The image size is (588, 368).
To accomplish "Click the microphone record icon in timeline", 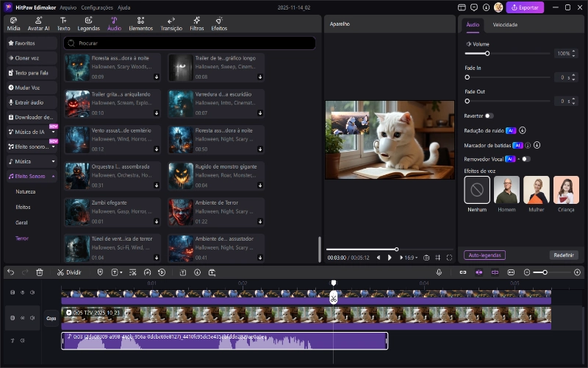I will coord(439,272).
